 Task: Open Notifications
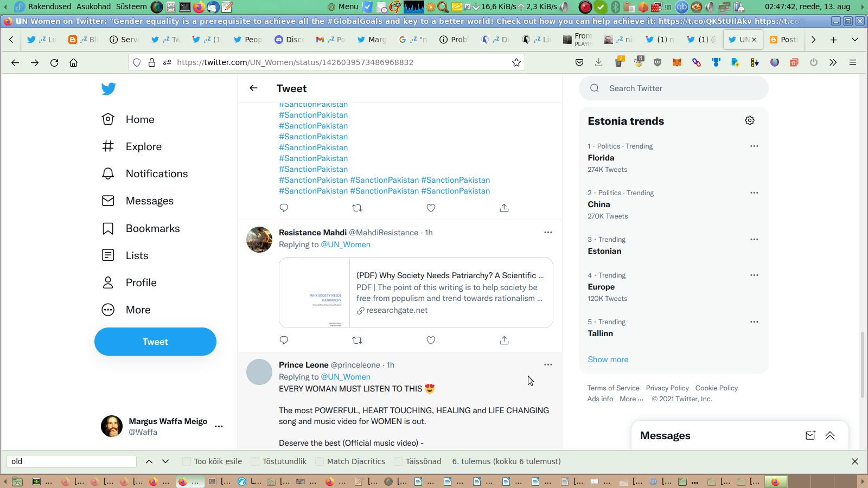coord(145,174)
